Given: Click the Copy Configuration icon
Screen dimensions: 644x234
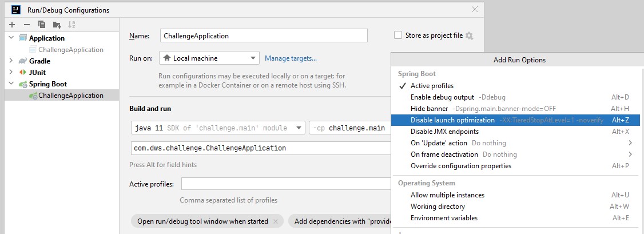Looking at the screenshot, I should 42,25.
